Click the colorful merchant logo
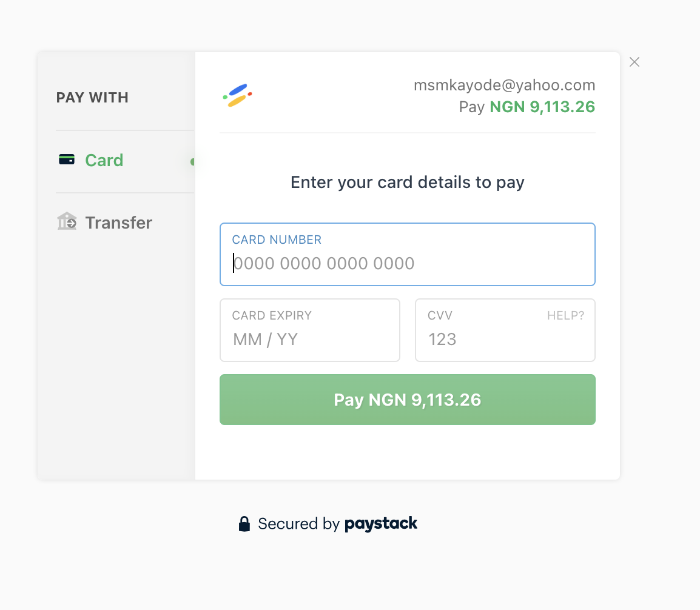The image size is (700, 610). click(238, 95)
